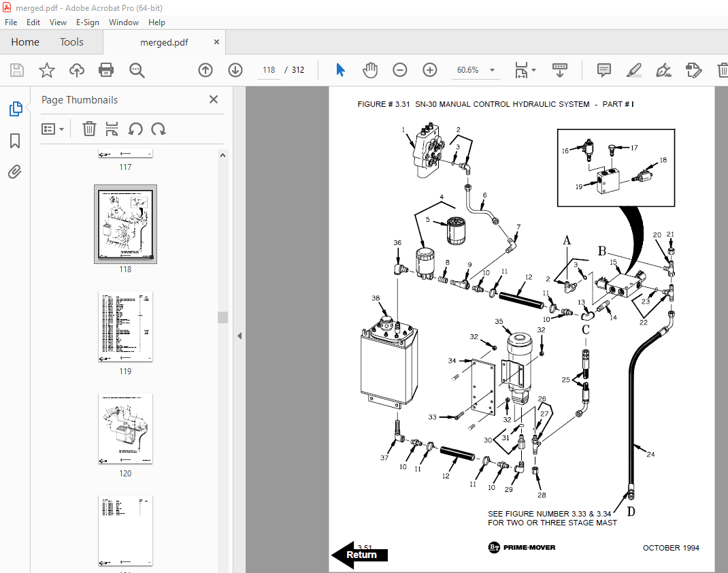The width and height of the screenshot is (728, 573).
Task: Switch to the Home tab
Action: click(25, 42)
